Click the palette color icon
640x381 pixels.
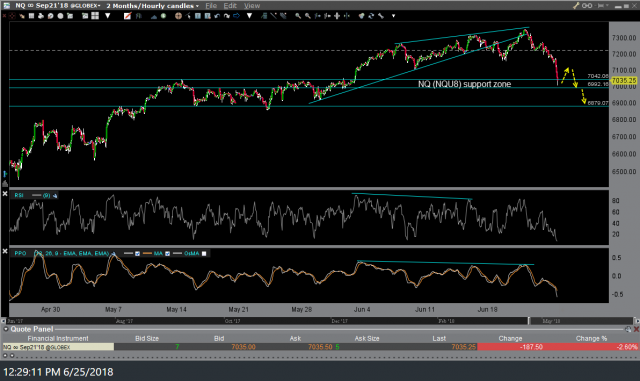coord(361,16)
